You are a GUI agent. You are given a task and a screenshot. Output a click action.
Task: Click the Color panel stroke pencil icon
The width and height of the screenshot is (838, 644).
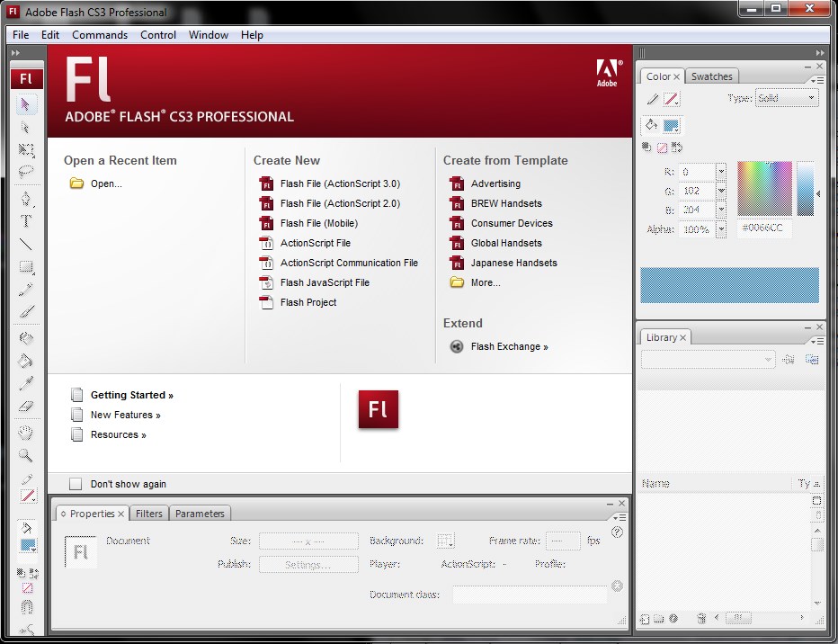[x=653, y=99]
